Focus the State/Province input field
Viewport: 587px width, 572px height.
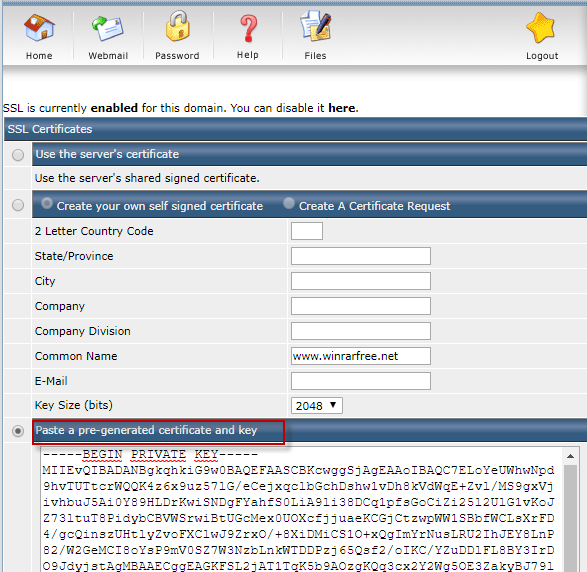click(361, 256)
